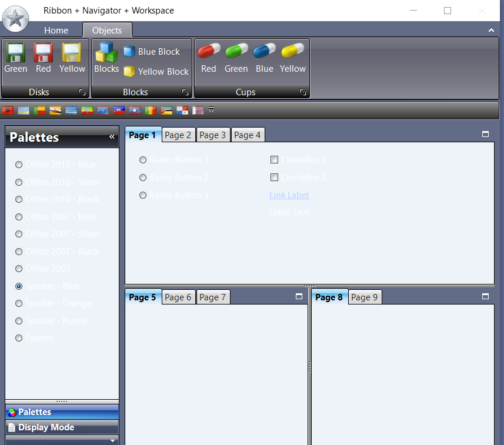Click the Link Label hyperlink

(x=289, y=195)
